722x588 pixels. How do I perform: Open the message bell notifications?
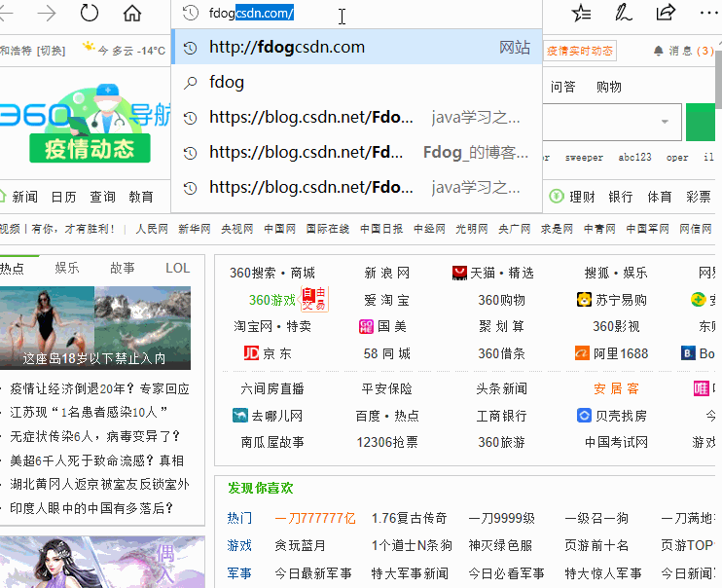[x=683, y=51]
